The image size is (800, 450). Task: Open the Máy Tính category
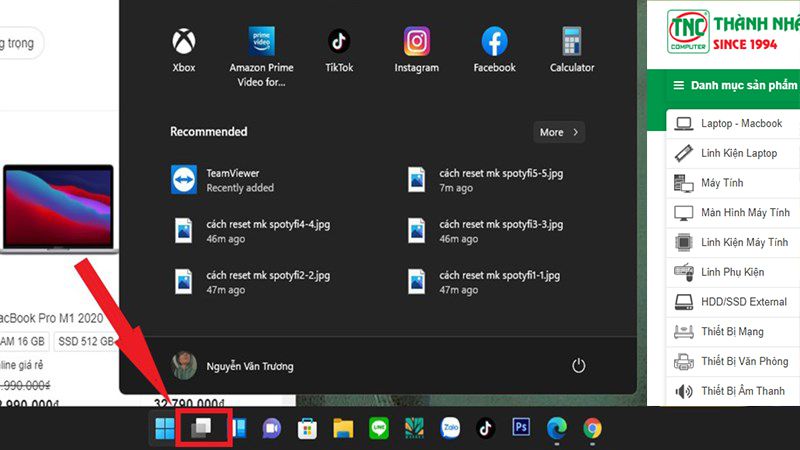733,183
